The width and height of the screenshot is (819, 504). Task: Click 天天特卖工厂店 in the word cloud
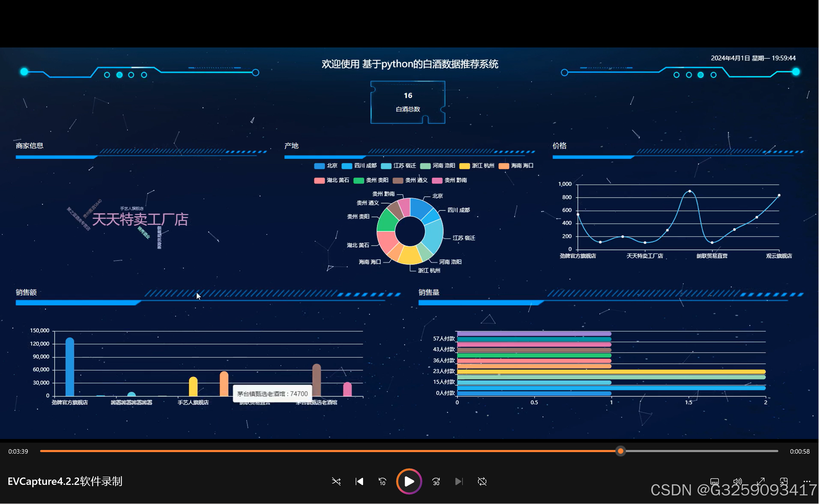(140, 220)
